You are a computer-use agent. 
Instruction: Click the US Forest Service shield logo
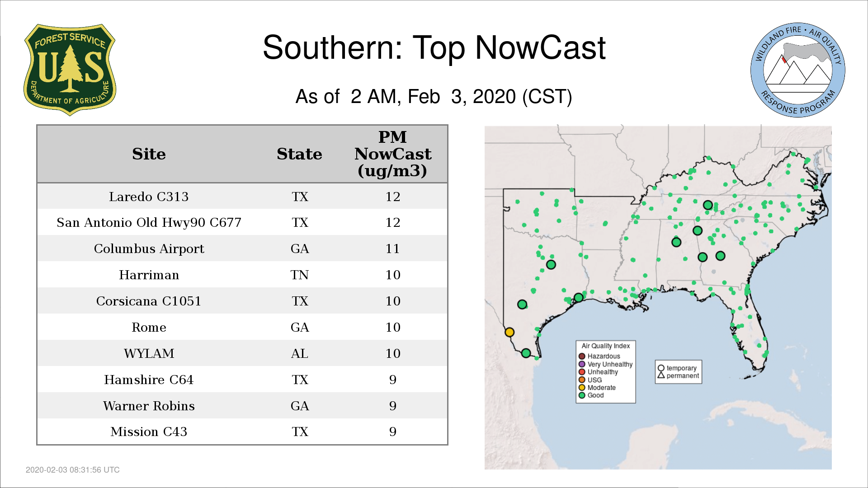tap(70, 70)
